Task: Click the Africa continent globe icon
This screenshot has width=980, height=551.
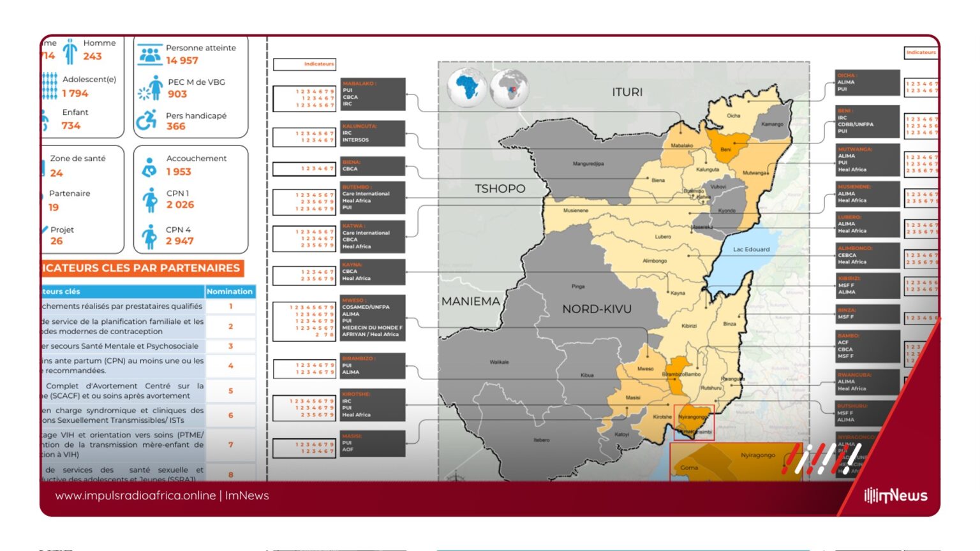Action: 467,88
